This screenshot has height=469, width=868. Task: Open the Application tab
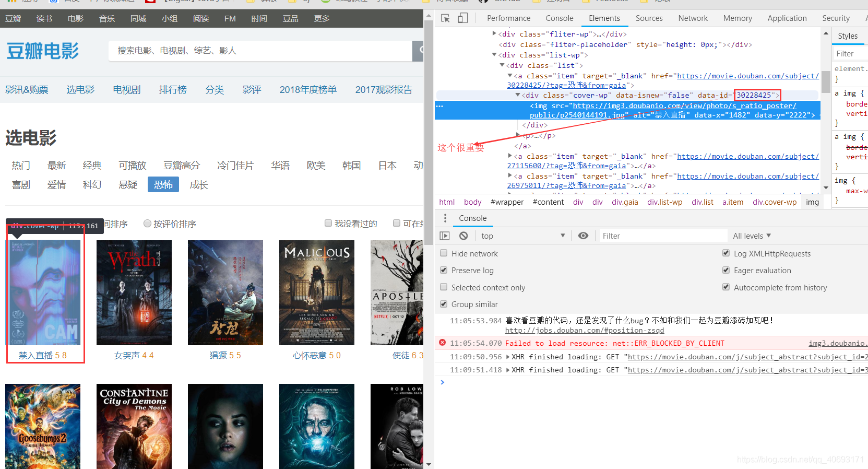tap(787, 18)
